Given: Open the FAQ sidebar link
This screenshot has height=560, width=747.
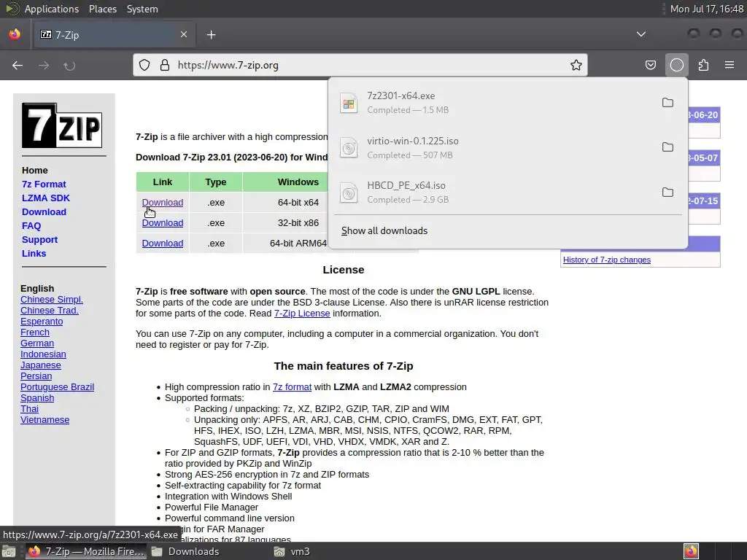Looking at the screenshot, I should (31, 226).
